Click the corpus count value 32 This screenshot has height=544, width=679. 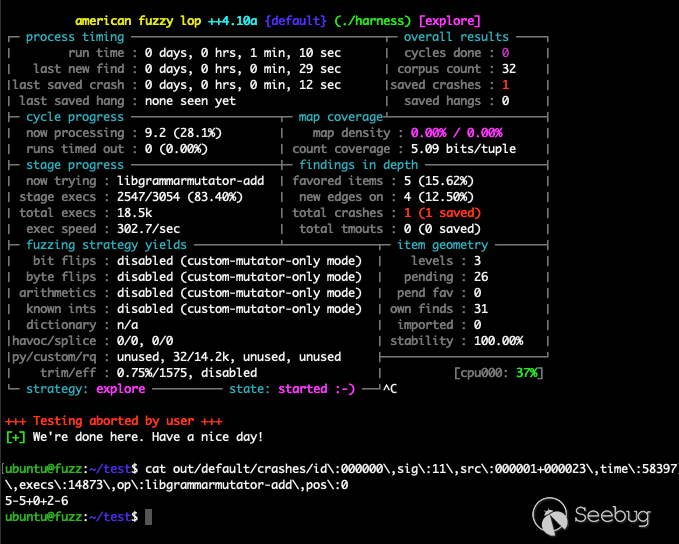pos(509,69)
